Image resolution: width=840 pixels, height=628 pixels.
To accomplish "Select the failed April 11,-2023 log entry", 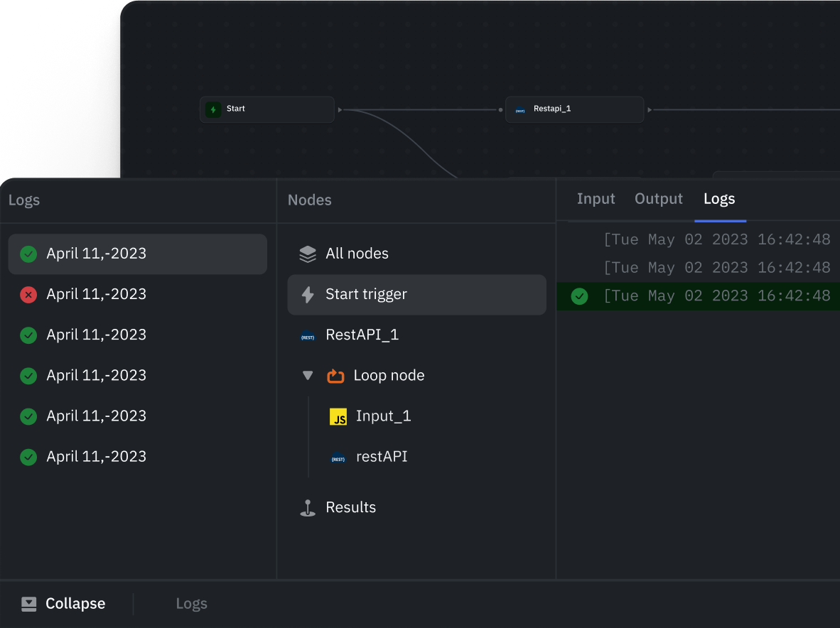I will click(x=138, y=294).
